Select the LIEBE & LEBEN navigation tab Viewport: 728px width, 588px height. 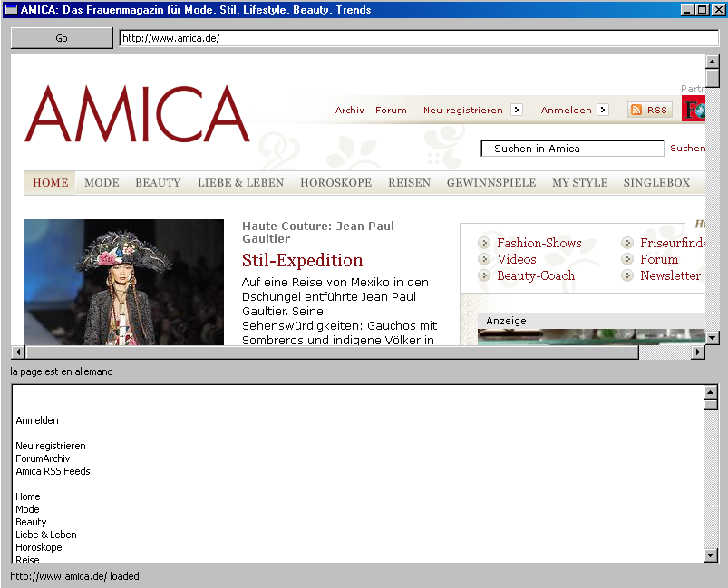(x=240, y=183)
